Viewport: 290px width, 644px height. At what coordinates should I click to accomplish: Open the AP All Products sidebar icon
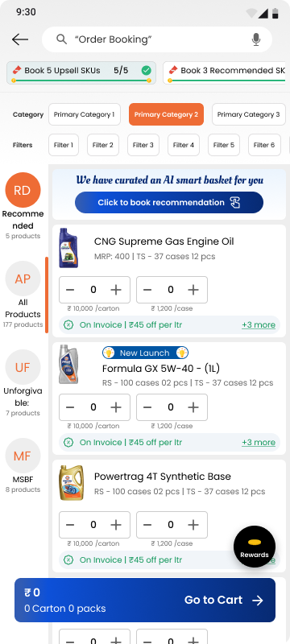point(23,279)
